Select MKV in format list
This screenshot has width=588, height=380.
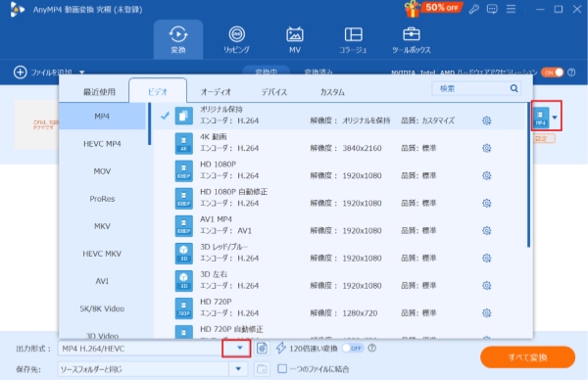click(102, 226)
